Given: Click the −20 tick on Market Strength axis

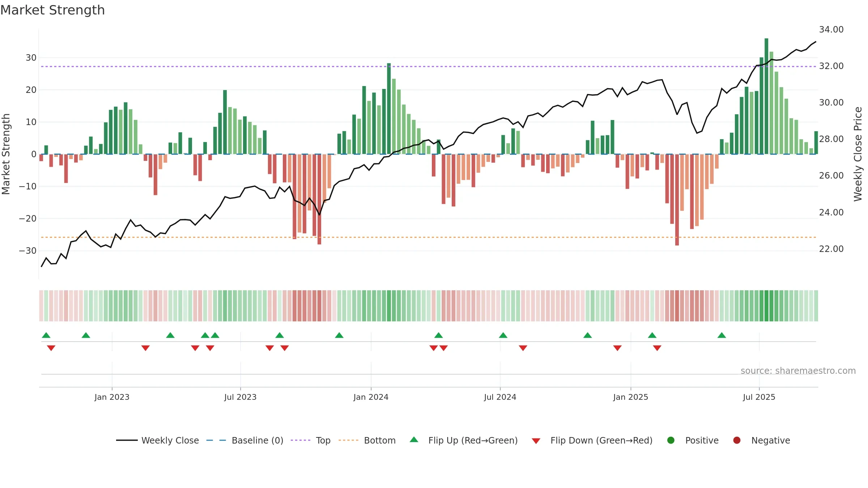Looking at the screenshot, I should (28, 218).
